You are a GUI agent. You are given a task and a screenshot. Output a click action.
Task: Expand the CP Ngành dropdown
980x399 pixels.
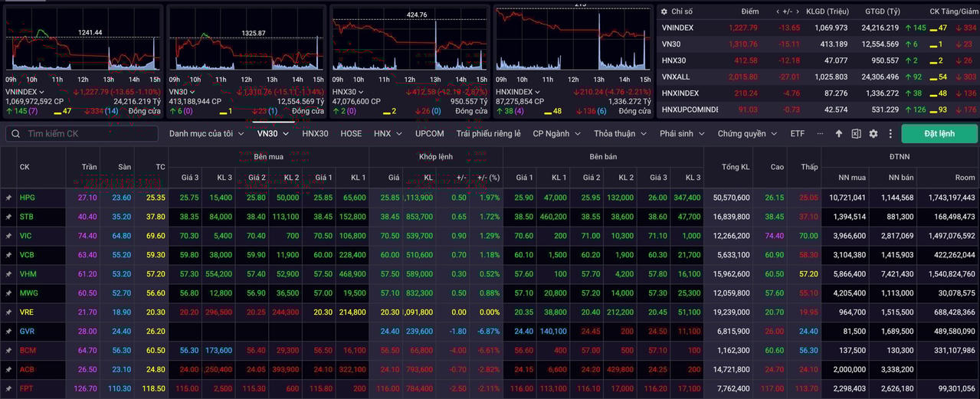tap(557, 133)
